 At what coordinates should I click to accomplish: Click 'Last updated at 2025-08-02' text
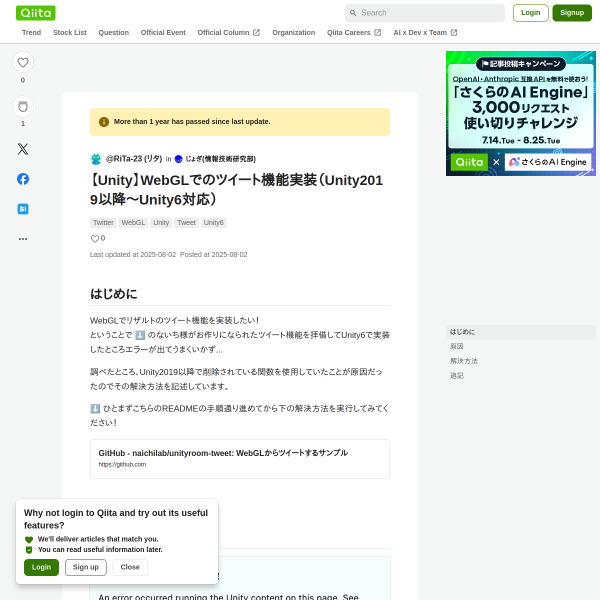click(x=133, y=255)
